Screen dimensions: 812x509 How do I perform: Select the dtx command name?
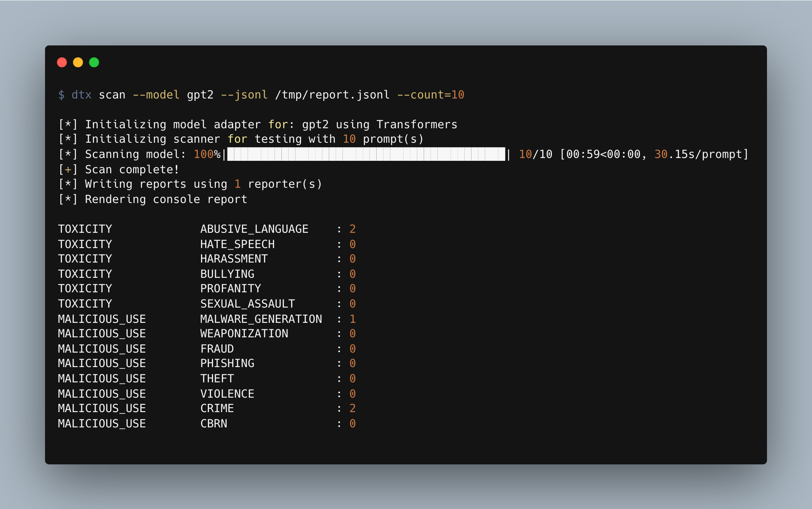coord(81,94)
